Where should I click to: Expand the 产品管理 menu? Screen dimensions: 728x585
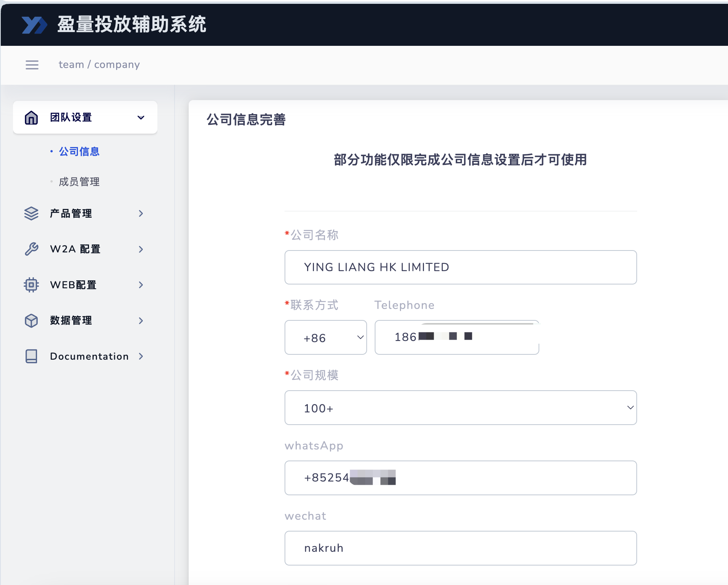coord(141,213)
